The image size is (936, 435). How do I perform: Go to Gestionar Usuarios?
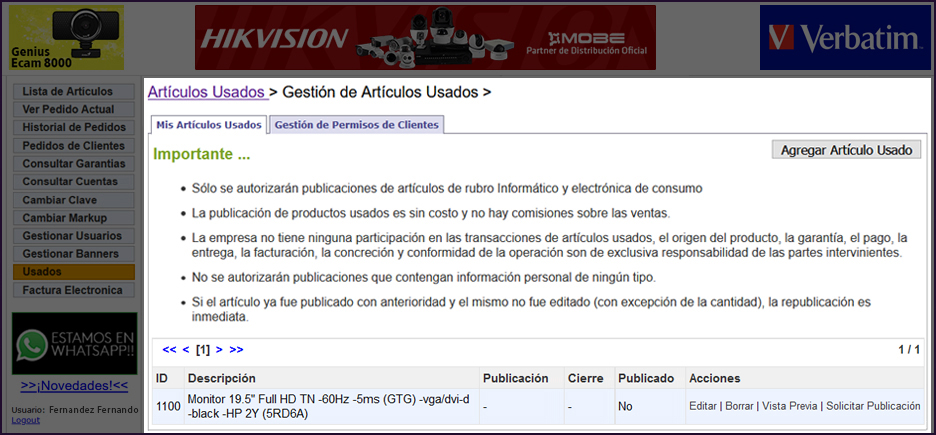tap(74, 236)
